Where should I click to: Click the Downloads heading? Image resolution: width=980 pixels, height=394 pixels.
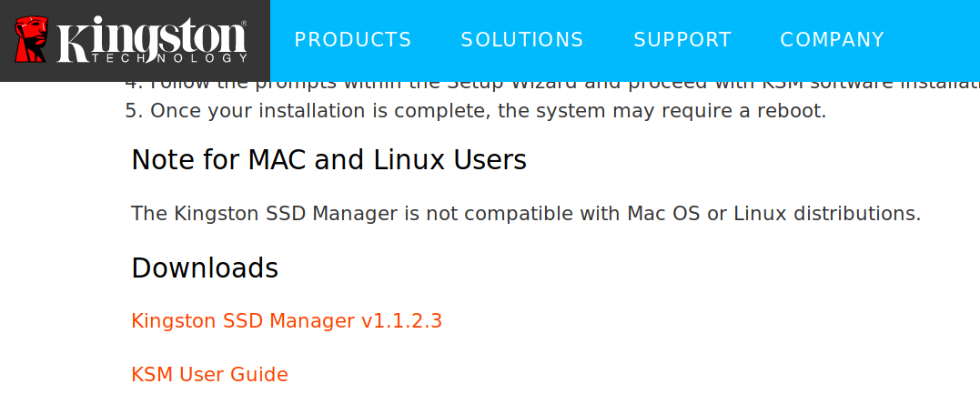(x=205, y=268)
